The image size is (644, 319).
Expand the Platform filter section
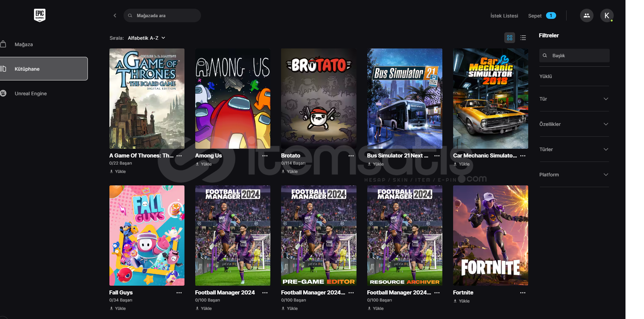coord(574,175)
